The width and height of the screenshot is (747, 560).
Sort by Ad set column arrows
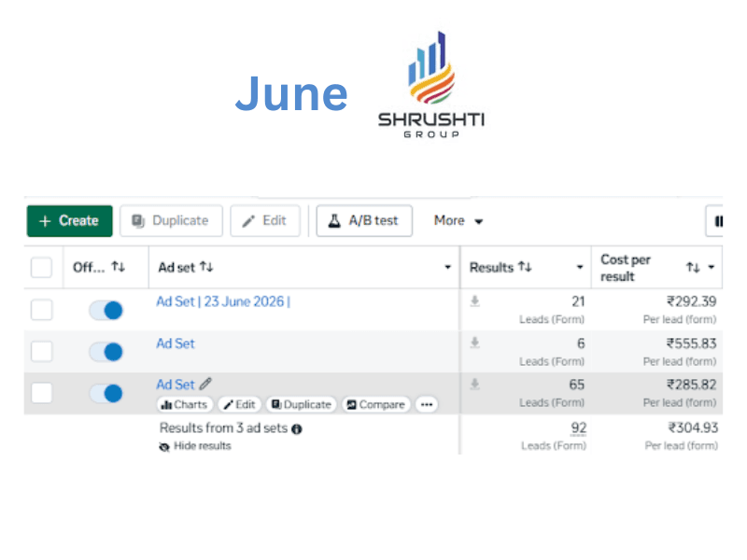tap(206, 267)
